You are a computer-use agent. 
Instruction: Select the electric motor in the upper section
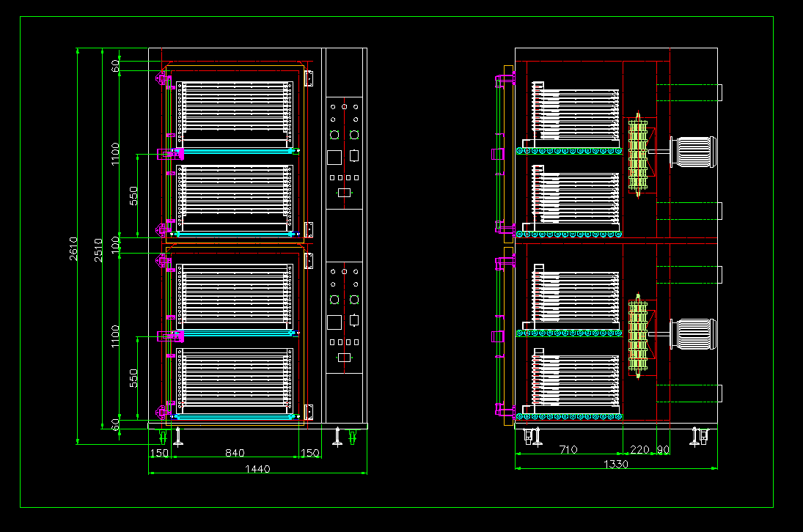pyautogui.click(x=694, y=150)
